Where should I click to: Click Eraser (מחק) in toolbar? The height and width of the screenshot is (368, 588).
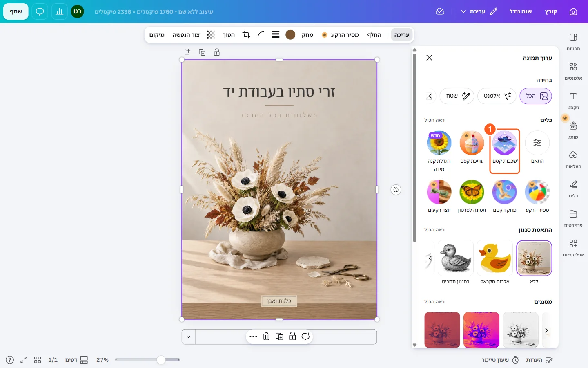point(307,35)
